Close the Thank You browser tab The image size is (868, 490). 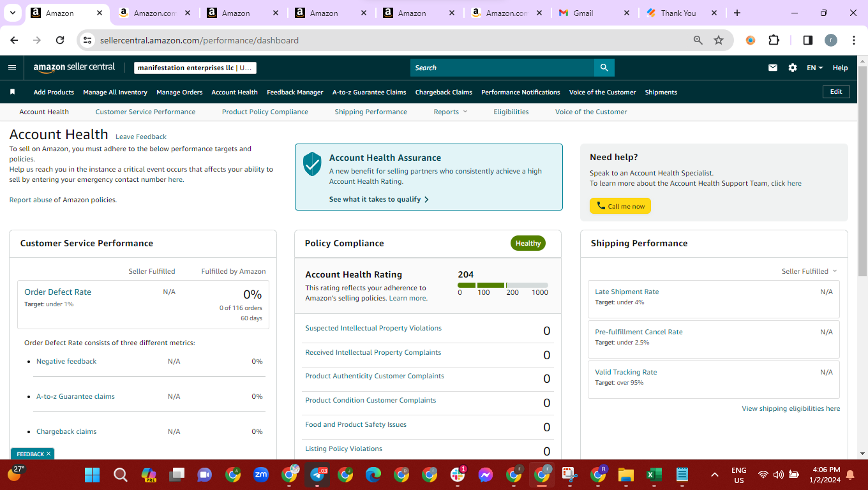[x=714, y=13]
